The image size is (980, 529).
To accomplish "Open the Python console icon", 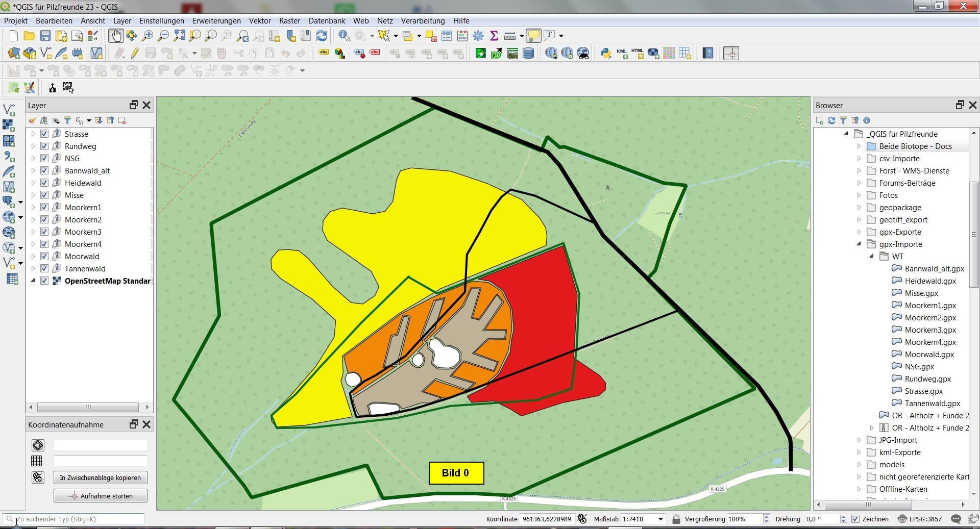I will 605,53.
